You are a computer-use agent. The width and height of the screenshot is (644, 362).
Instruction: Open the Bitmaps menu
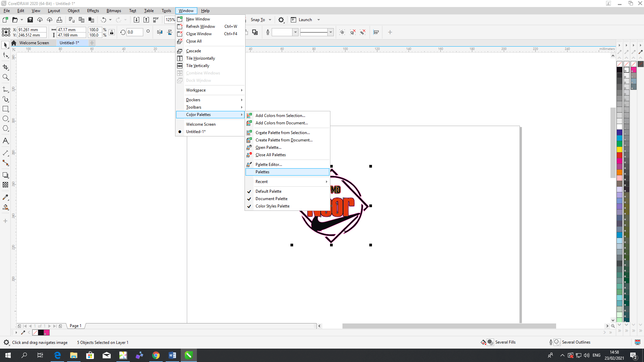(x=114, y=11)
